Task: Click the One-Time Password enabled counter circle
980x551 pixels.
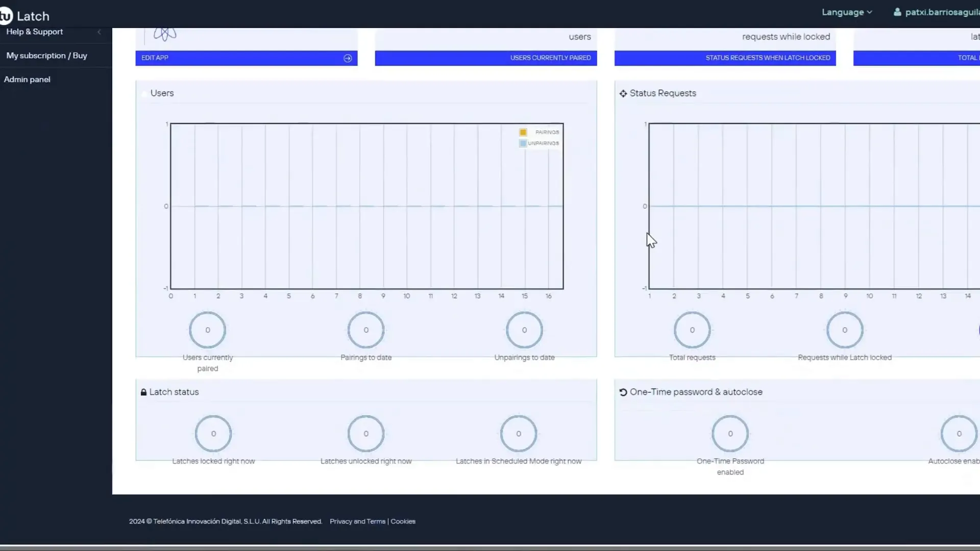Action: pos(730,434)
